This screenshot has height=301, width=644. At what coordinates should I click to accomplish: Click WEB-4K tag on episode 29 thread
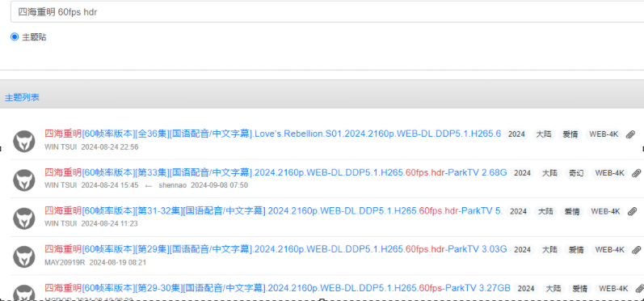coord(609,249)
